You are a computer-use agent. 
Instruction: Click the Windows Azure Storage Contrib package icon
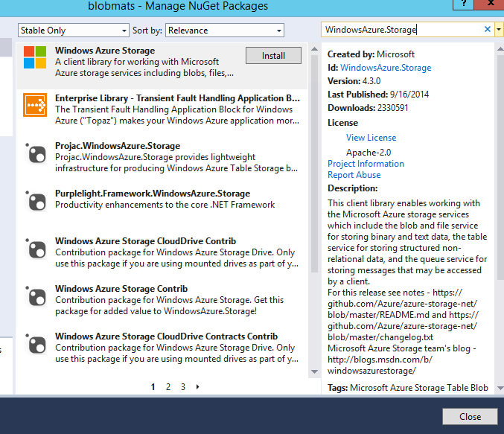click(x=35, y=296)
